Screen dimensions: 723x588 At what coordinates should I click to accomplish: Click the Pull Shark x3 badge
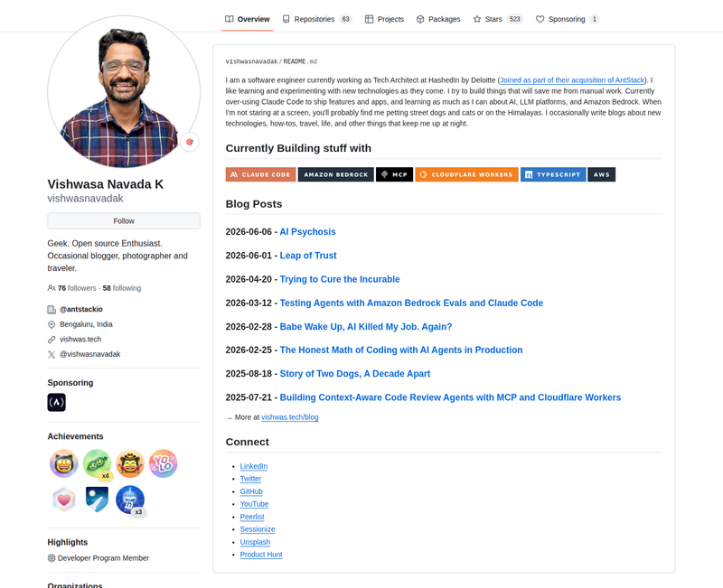coord(130,500)
